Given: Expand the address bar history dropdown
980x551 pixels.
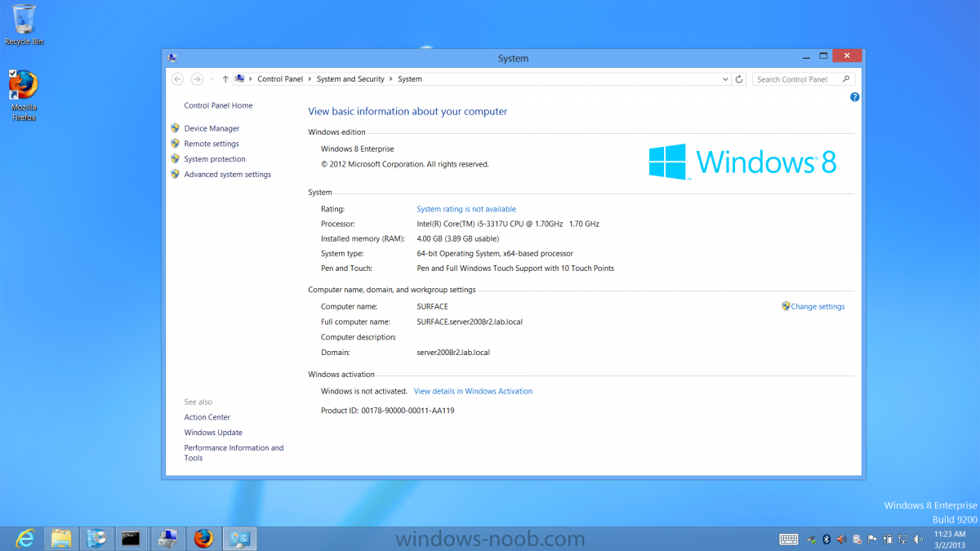Looking at the screenshot, I should 725,79.
